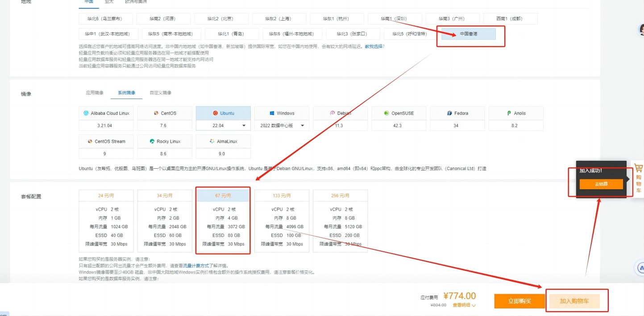Viewport: 644px width, 316px height.
Task: Switch to the 欧洲与美洲 region tab
Action: tap(136, 2)
